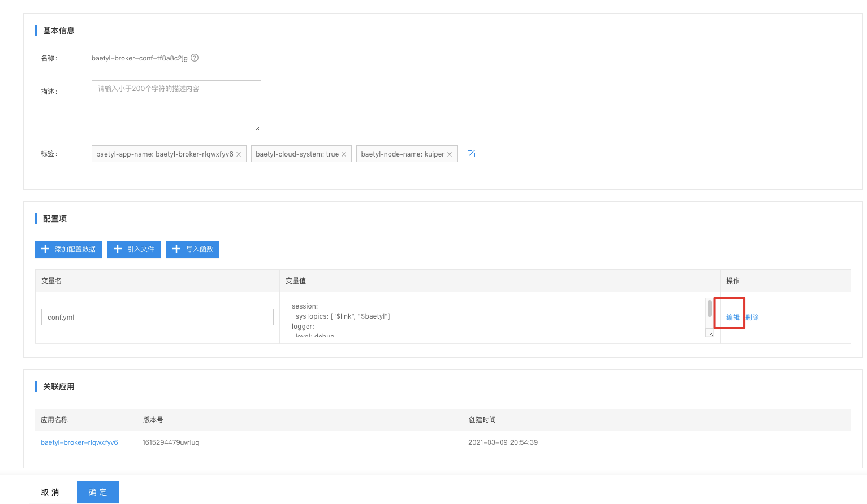This screenshot has width=867, height=504.
Task: Open the tag edit pencil icon
Action: pyautogui.click(x=471, y=154)
